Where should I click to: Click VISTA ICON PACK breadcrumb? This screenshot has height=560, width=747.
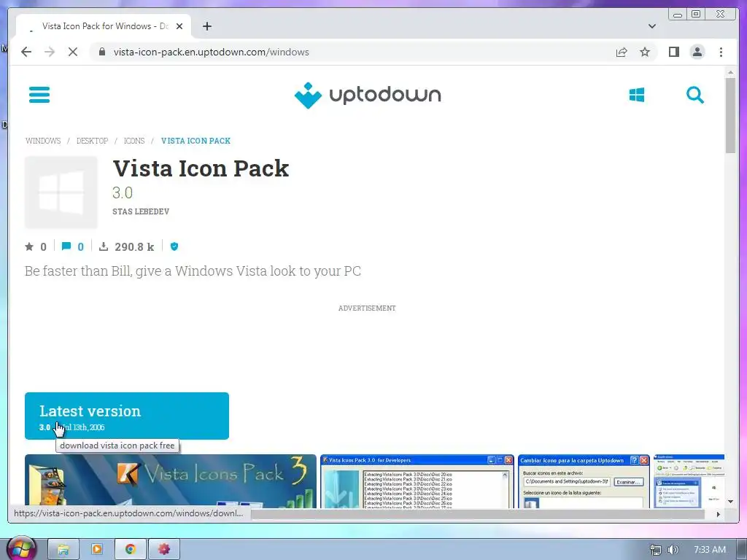[196, 141]
